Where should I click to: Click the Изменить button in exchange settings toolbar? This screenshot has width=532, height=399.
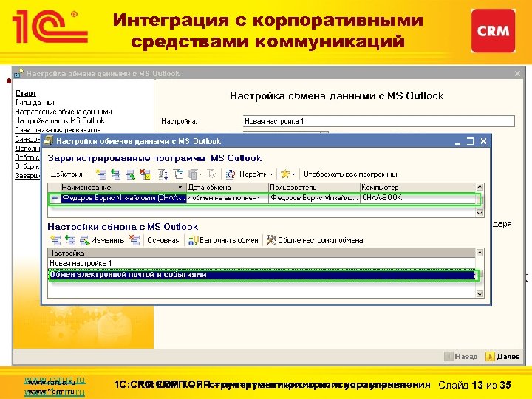(x=102, y=240)
